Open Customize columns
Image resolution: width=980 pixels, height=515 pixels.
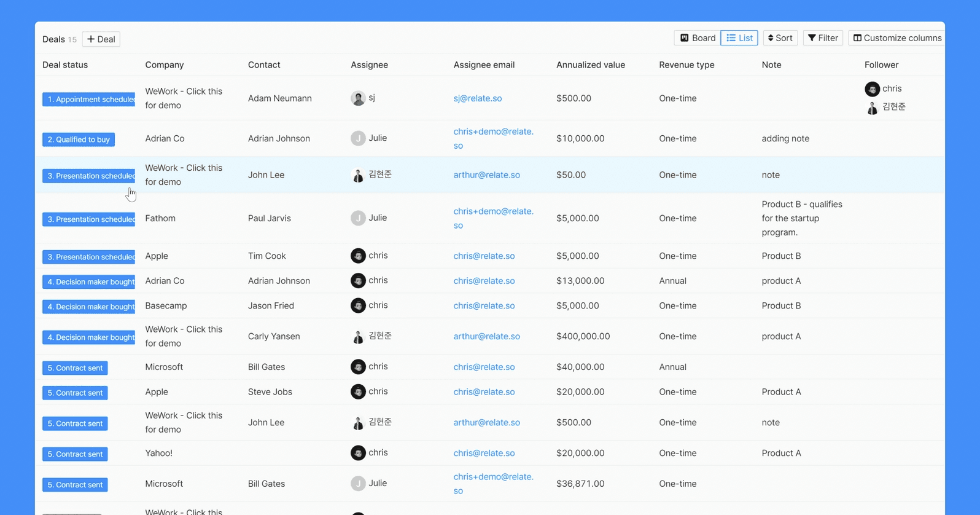tap(897, 38)
